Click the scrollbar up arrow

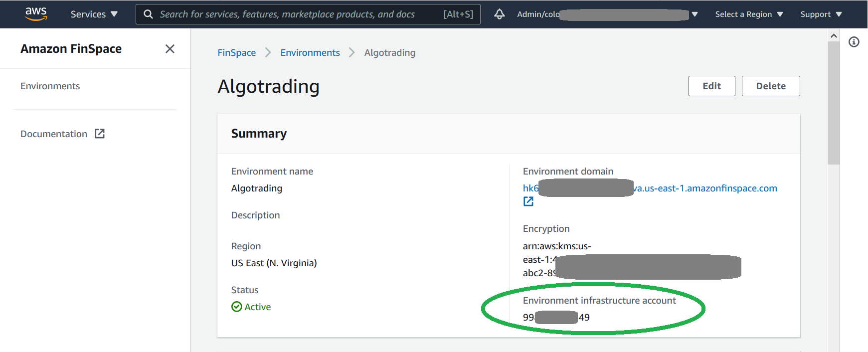tap(834, 35)
